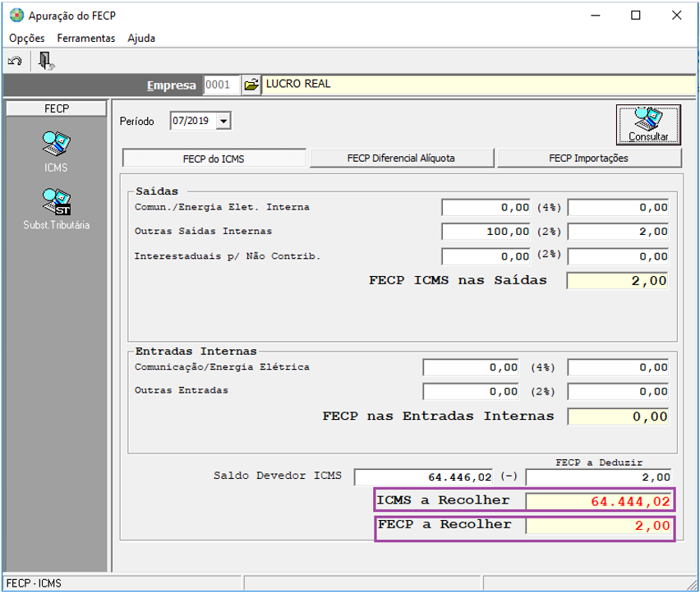
Task: Click the Empresa code field 0001
Action: pyautogui.click(x=222, y=85)
